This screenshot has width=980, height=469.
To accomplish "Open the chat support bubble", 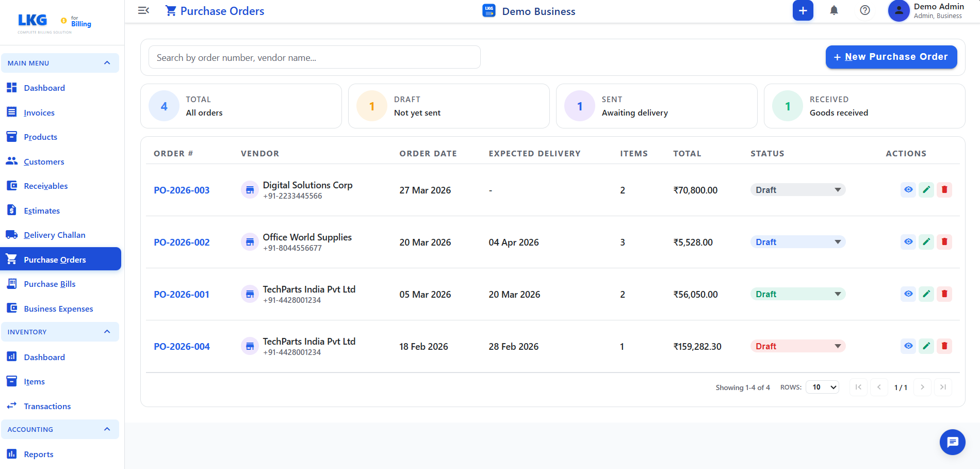I will pos(952,442).
